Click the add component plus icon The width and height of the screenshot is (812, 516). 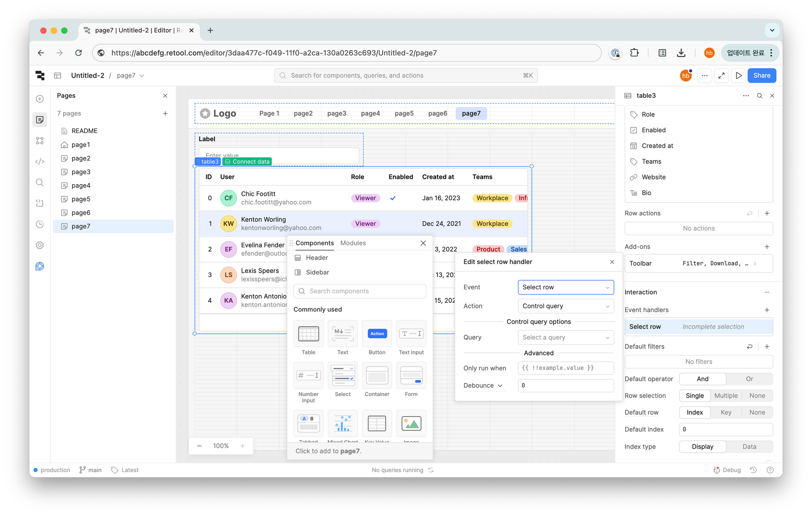40,99
